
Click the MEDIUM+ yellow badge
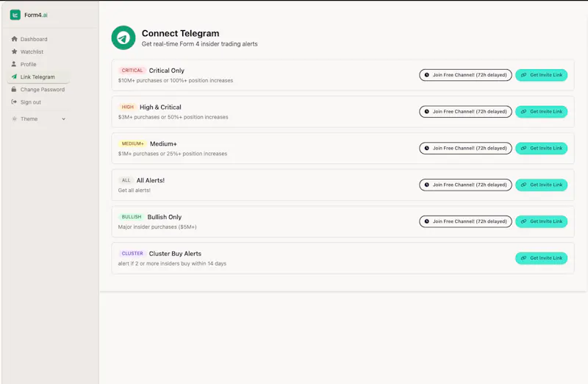click(x=133, y=143)
